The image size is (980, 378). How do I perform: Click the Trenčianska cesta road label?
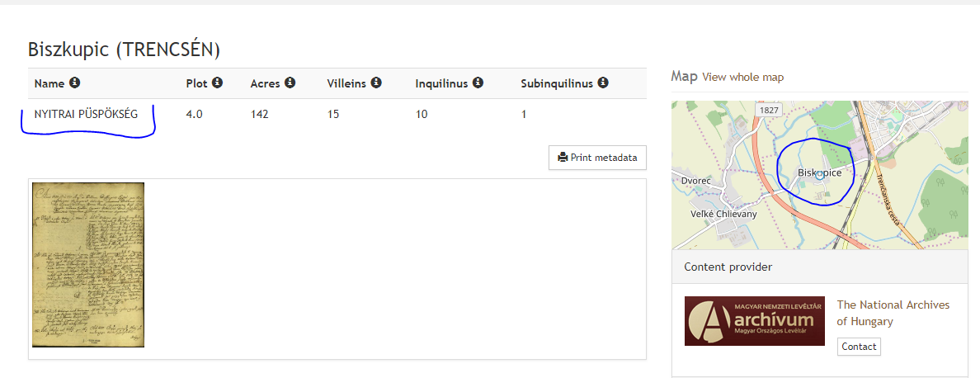point(892,191)
